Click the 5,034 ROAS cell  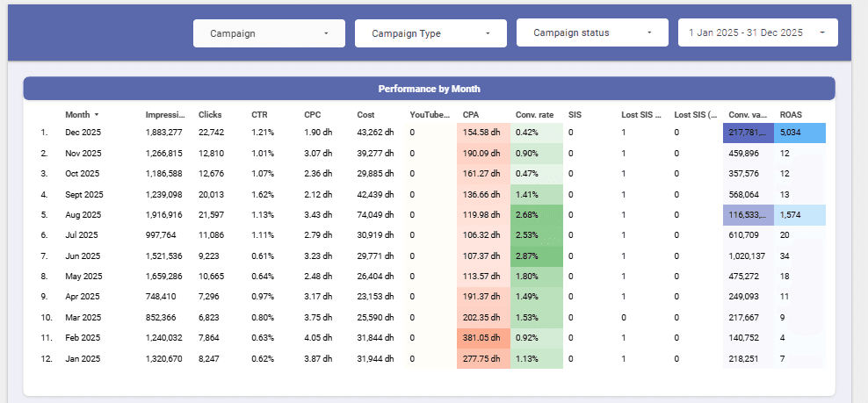(x=799, y=133)
